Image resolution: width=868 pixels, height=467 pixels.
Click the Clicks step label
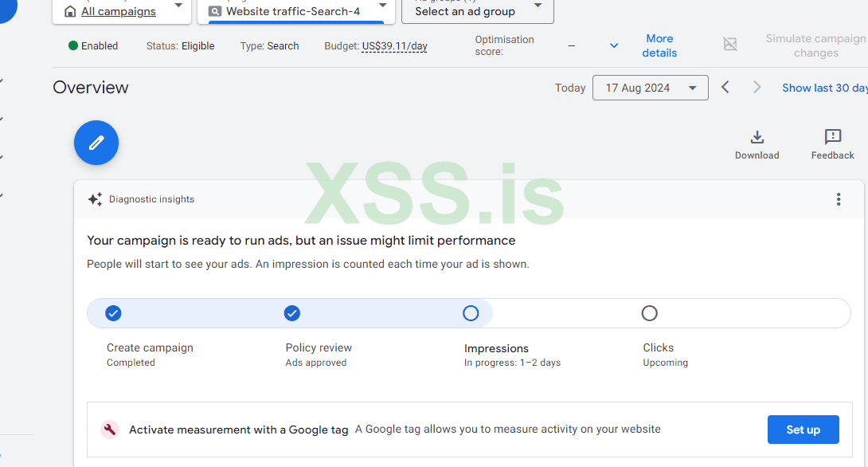click(659, 348)
